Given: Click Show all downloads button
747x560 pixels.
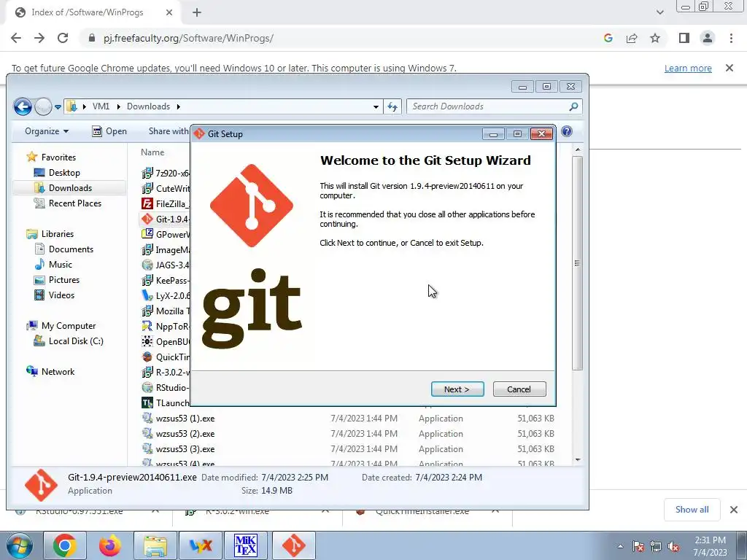Looking at the screenshot, I should pos(692,510).
